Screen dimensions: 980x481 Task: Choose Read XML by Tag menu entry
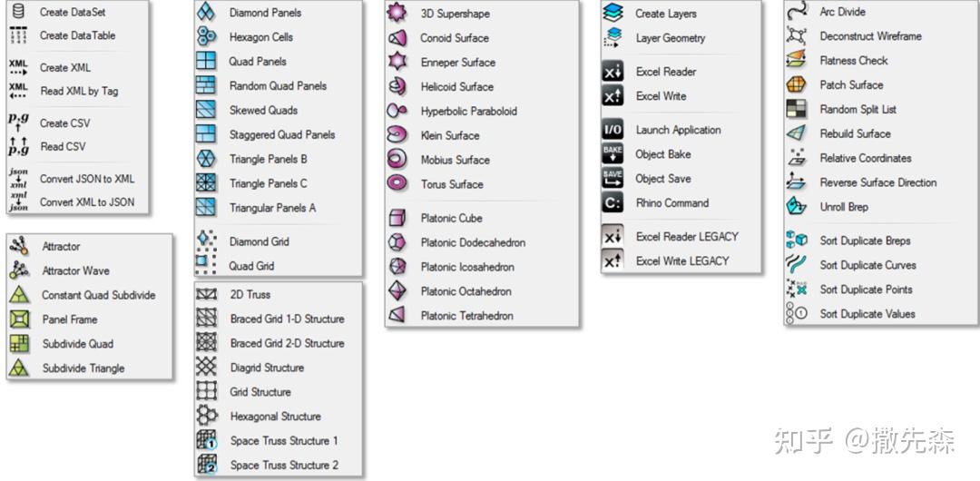pyautogui.click(x=79, y=92)
